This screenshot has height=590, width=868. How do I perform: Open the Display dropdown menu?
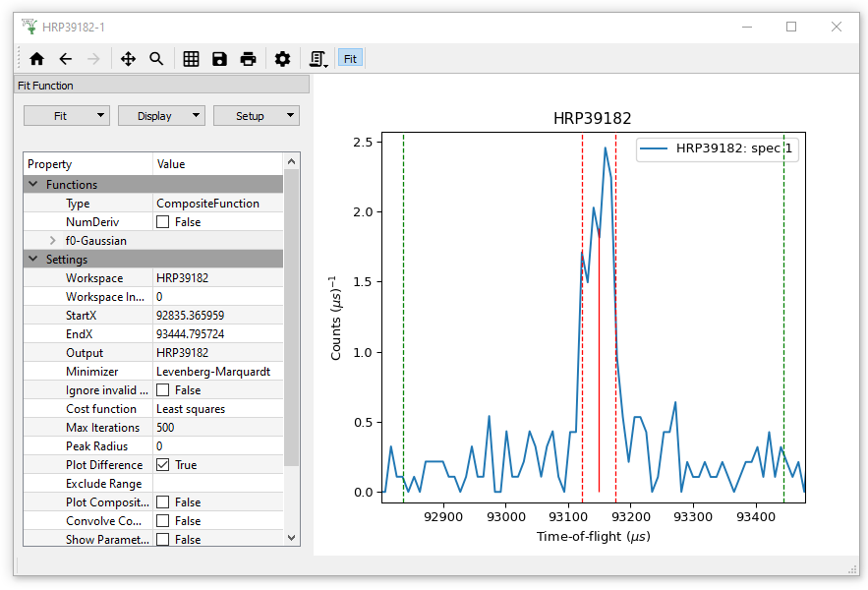161,116
